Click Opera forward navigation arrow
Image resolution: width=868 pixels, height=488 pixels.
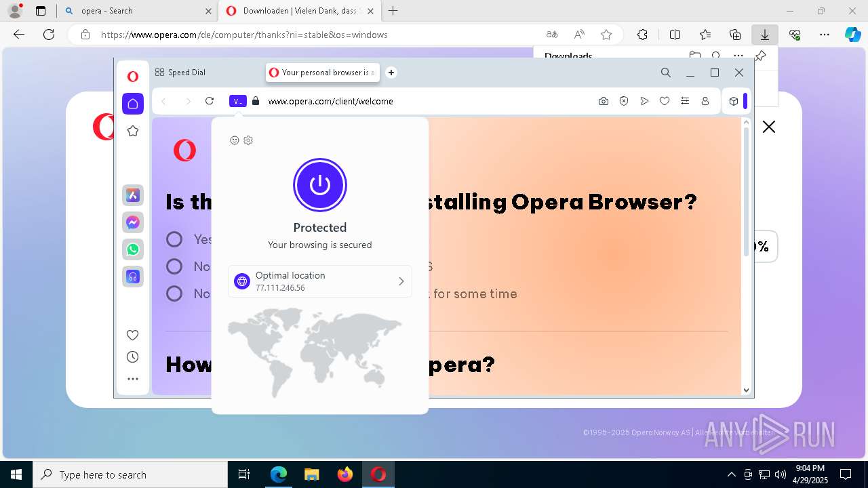point(188,101)
